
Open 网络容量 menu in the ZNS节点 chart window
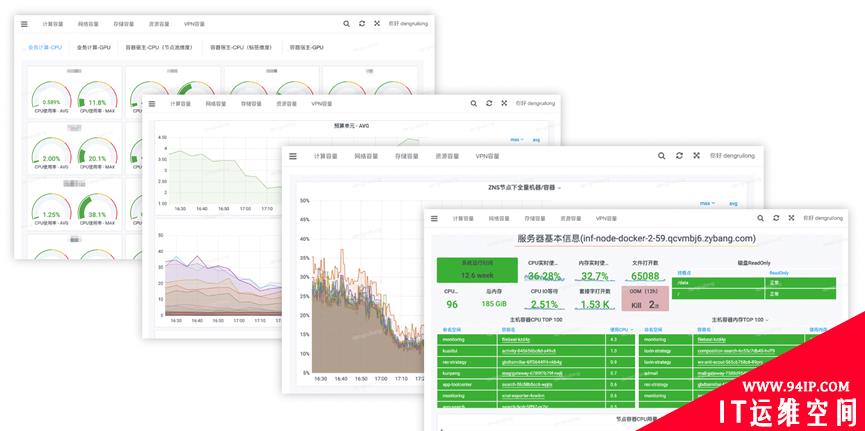pos(366,156)
